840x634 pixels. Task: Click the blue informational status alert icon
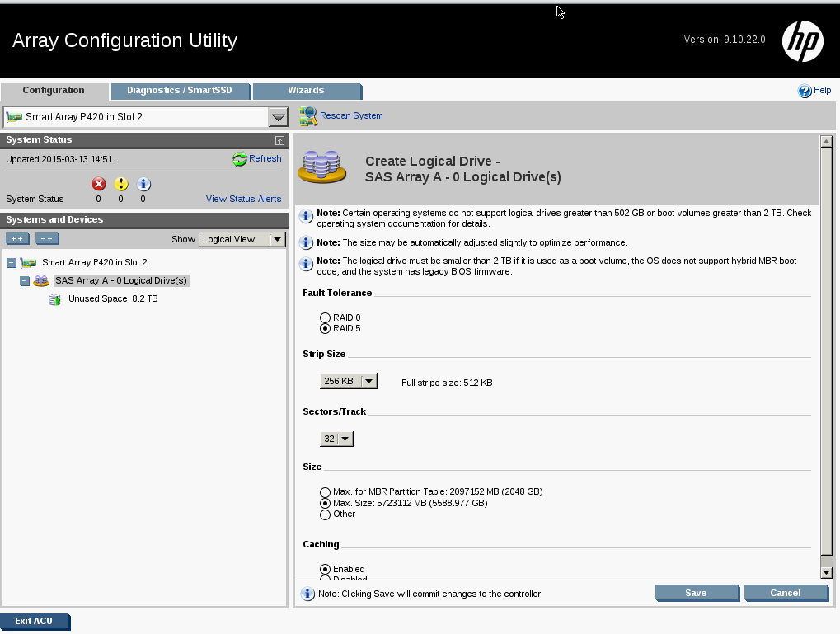143,185
